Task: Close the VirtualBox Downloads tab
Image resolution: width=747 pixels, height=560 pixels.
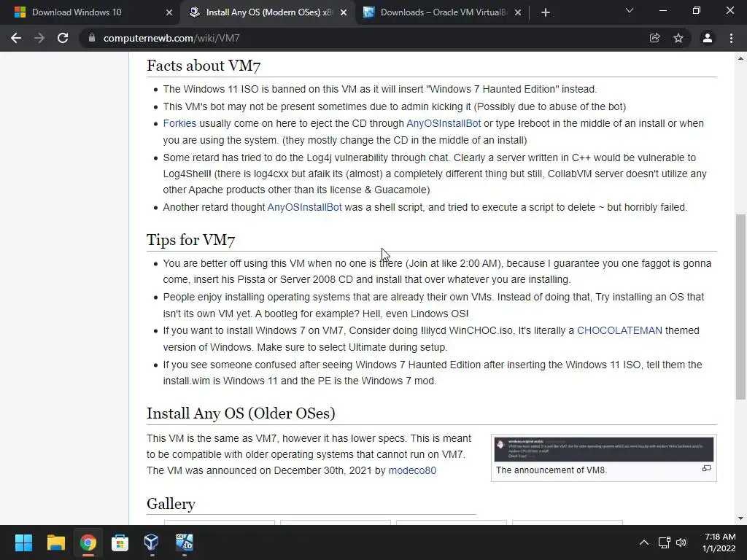Action: tap(518, 12)
